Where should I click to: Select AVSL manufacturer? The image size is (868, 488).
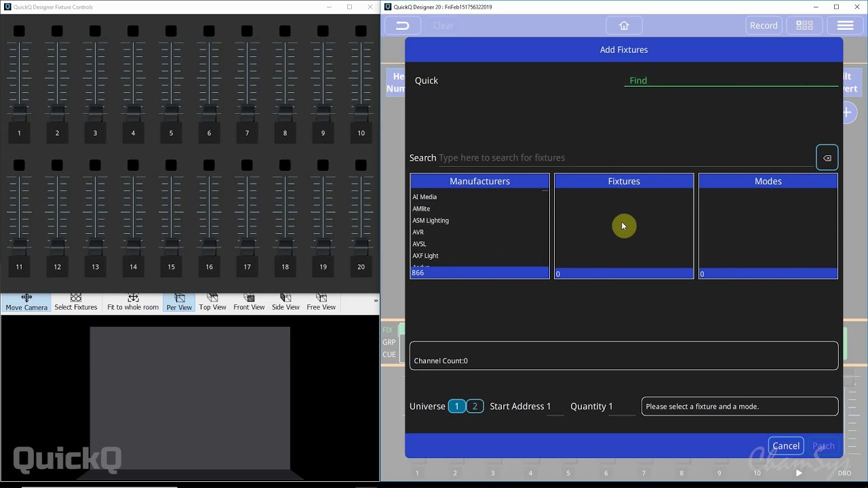pyautogui.click(x=419, y=244)
